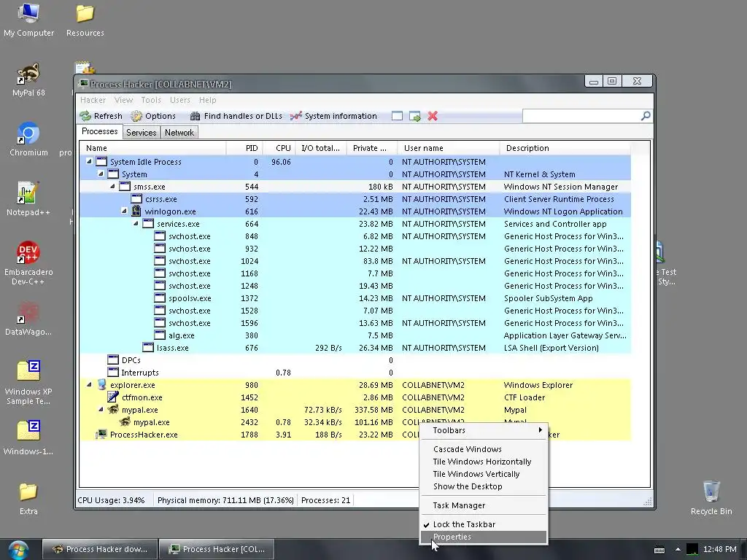Choose Task Manager from context menu
Viewport: 747px width, 560px height.
coord(484,505)
